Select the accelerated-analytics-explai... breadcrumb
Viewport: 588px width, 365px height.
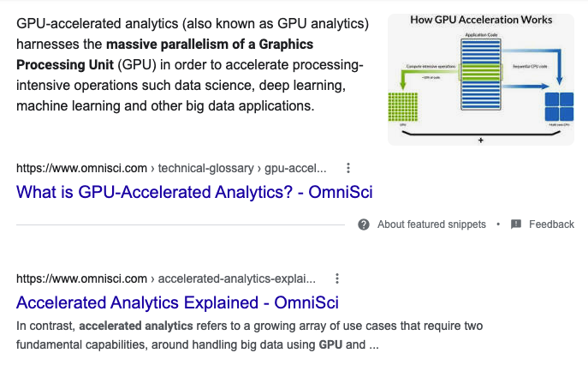[x=236, y=278]
